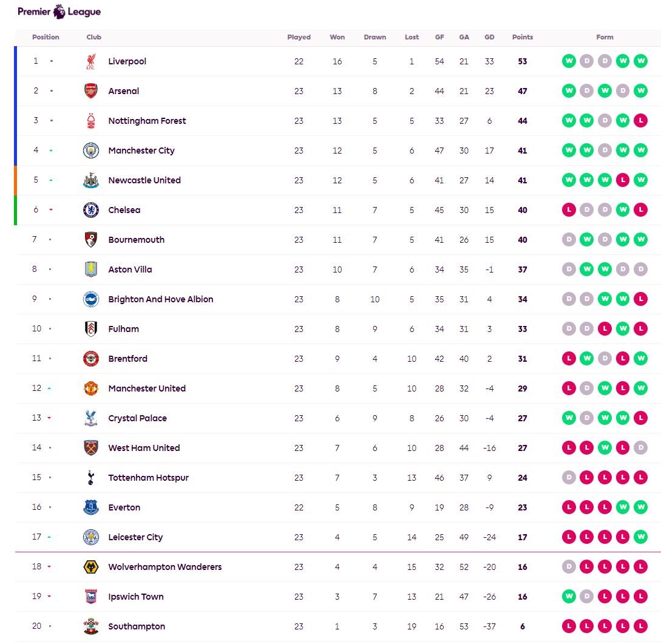The height and width of the screenshot is (644, 661).
Task: Click Southampton's most recent L form badge
Action: coord(640,626)
